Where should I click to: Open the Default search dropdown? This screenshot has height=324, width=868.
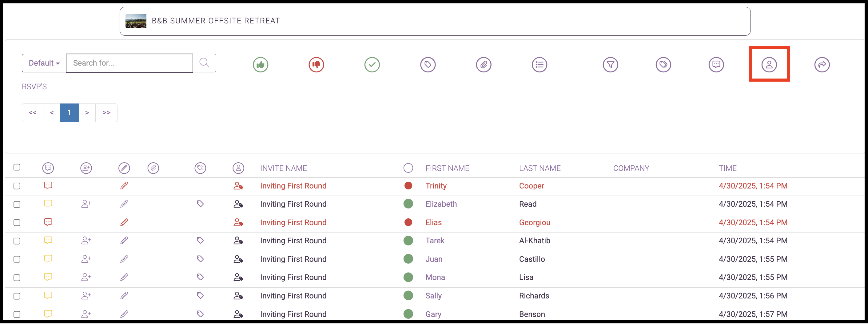click(x=44, y=63)
